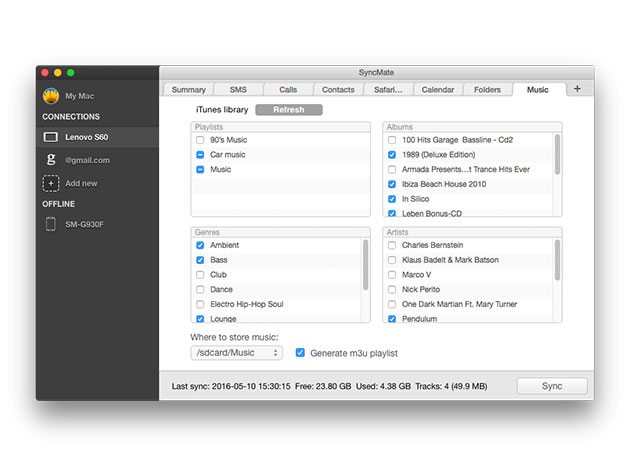Check artist Charles Bernstein
The image size is (630, 473).
point(392,245)
